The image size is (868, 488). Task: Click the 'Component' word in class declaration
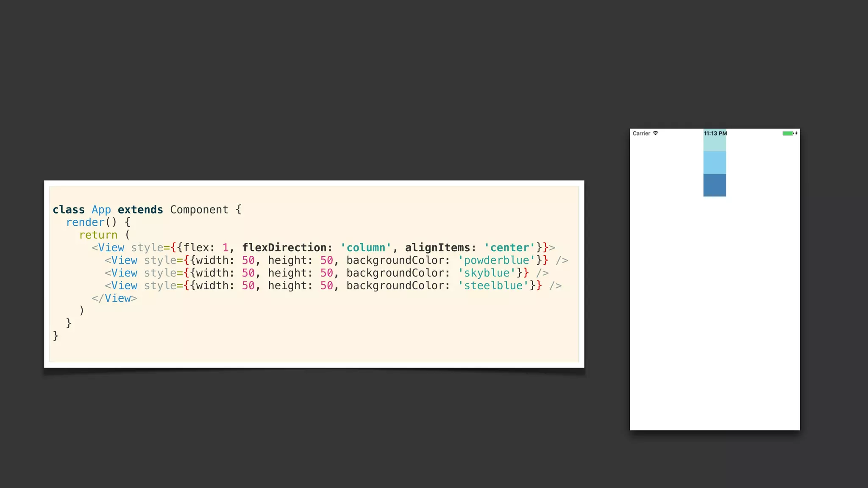coord(199,210)
